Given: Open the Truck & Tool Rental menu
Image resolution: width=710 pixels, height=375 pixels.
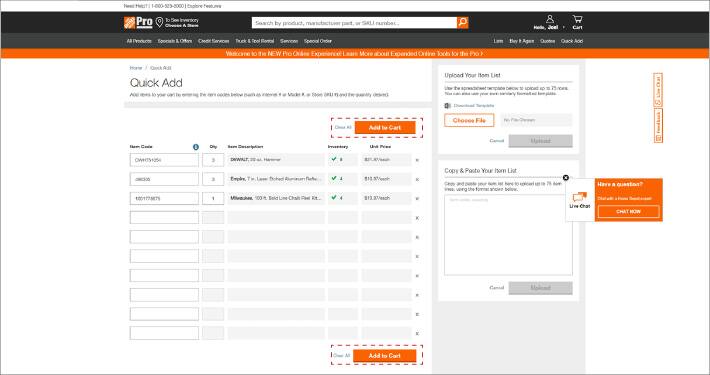Looking at the screenshot, I should (255, 41).
